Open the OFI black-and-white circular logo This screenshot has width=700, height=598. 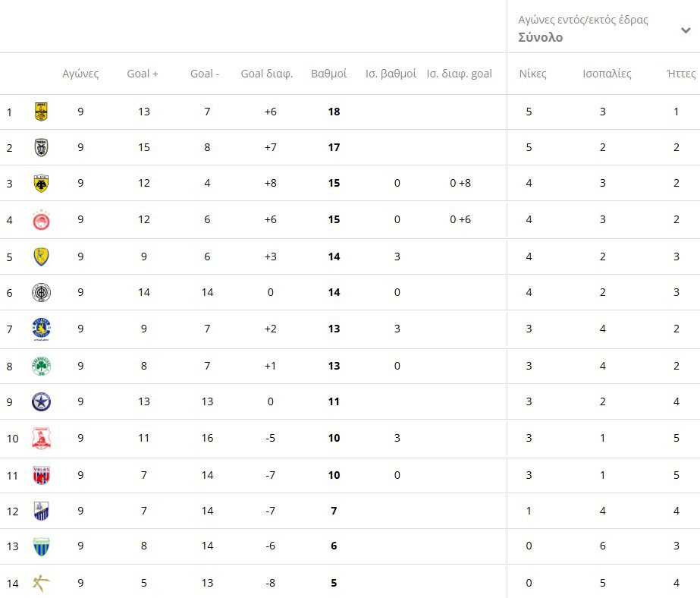pos(41,292)
